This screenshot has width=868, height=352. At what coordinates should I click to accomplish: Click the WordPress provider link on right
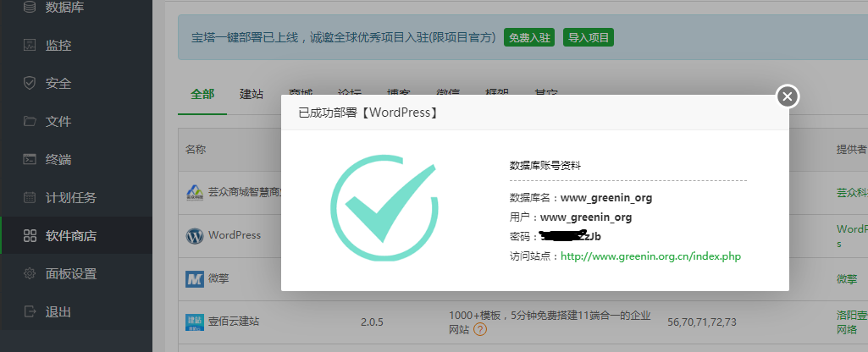pos(852,236)
